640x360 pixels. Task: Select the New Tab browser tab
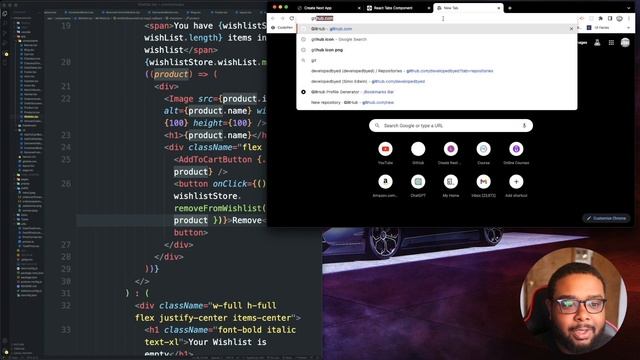tap(468, 8)
